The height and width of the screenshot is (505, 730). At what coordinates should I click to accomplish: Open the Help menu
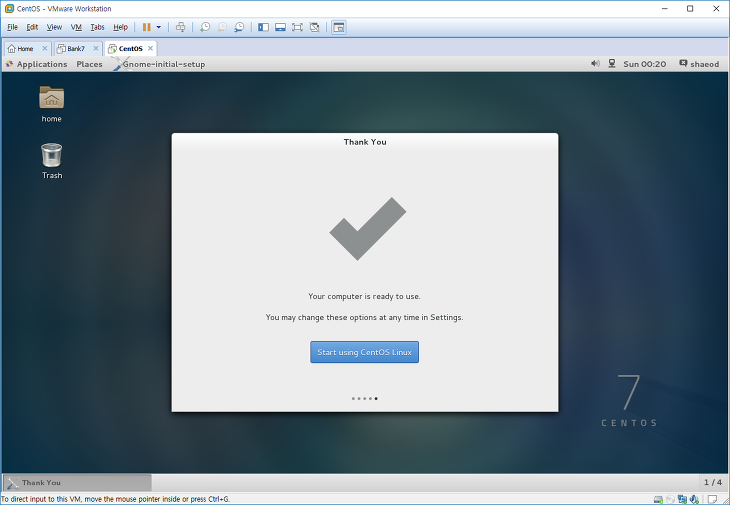click(x=120, y=27)
